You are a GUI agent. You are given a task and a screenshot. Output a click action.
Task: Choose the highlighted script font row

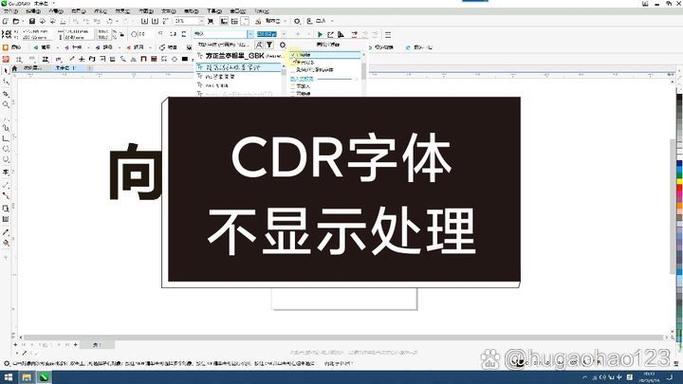click(239, 67)
